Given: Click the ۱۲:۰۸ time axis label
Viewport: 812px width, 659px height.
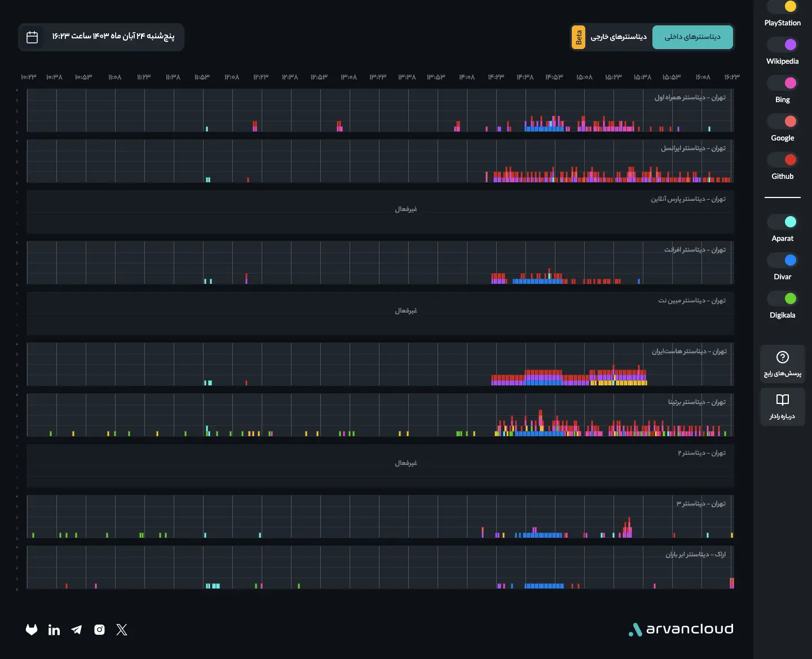Looking at the screenshot, I should (232, 77).
